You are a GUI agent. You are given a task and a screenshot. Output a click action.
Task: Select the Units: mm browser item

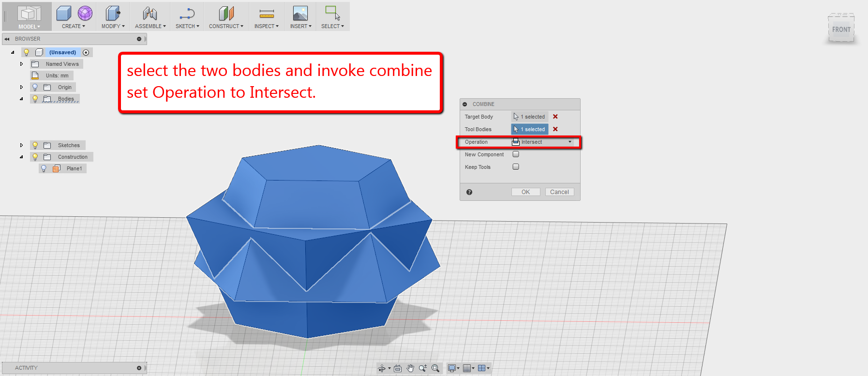[x=52, y=75]
